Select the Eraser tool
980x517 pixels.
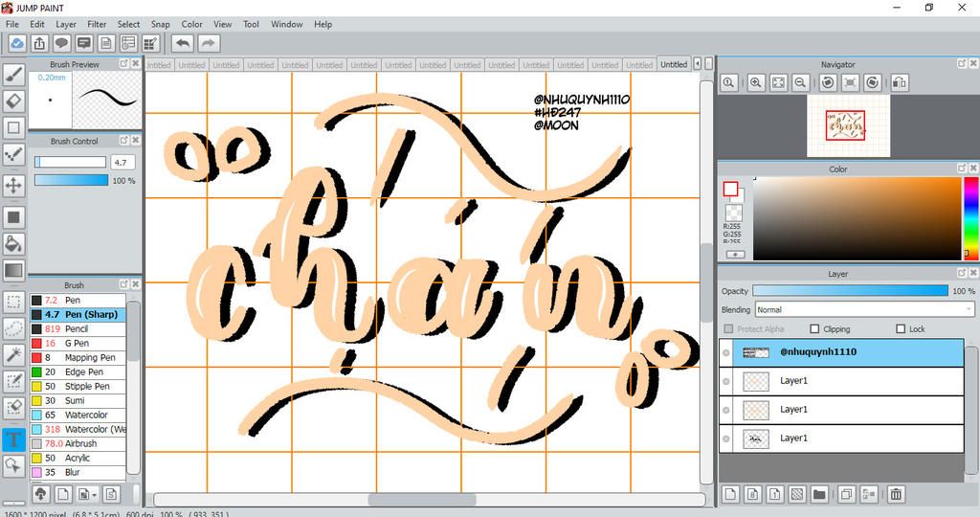[13, 101]
